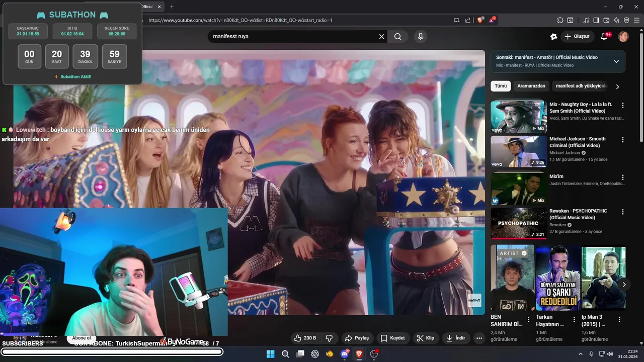Open the Leo AI sparkle icon
This screenshot has width=644, height=362.
(616, 20)
